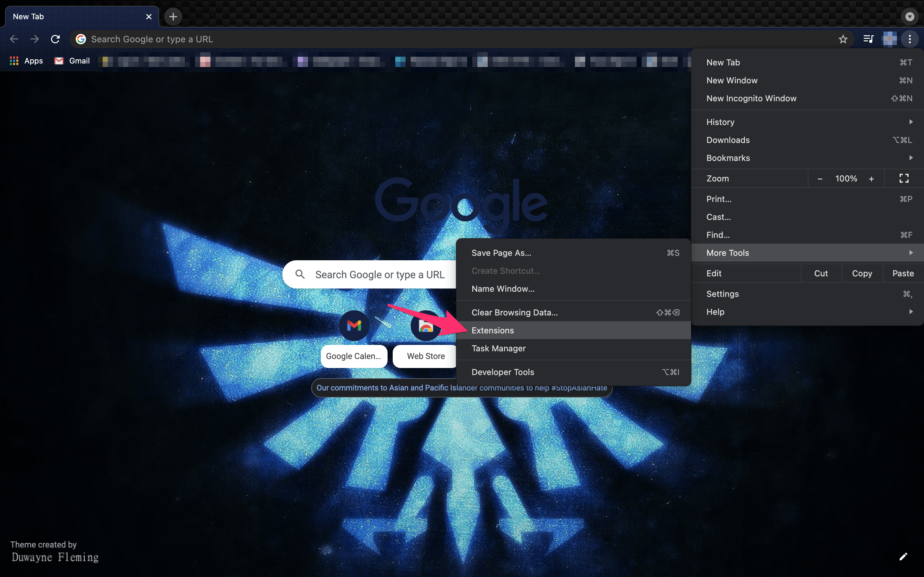Open the StopAsianHate commitments link
Screen dimensions: 924x577
(x=461, y=388)
